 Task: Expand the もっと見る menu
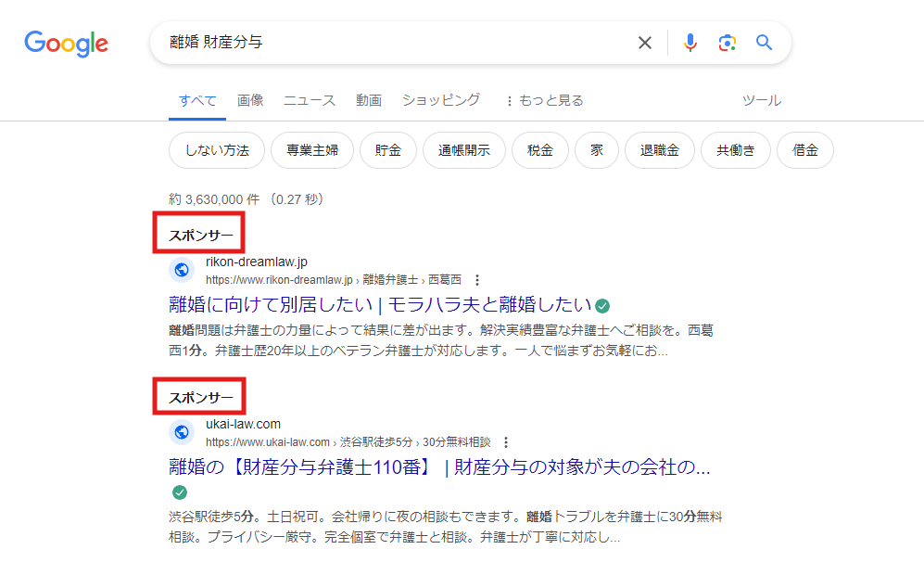coord(545,101)
